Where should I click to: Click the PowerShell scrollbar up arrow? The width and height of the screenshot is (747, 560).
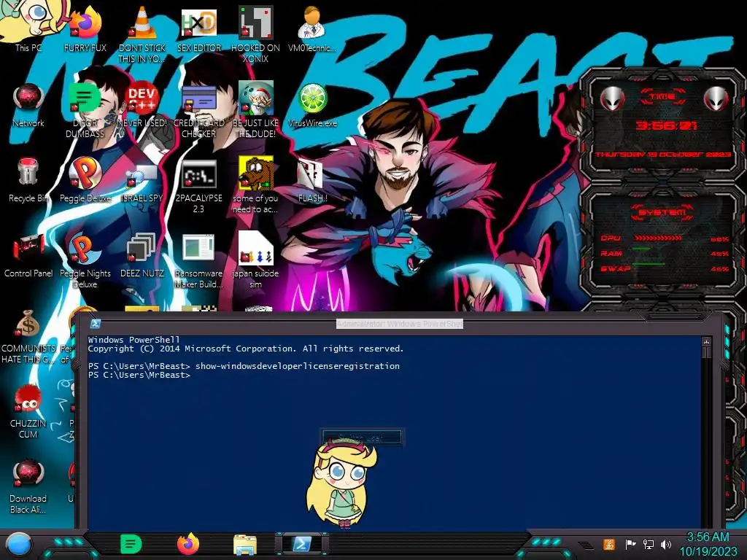(x=706, y=342)
